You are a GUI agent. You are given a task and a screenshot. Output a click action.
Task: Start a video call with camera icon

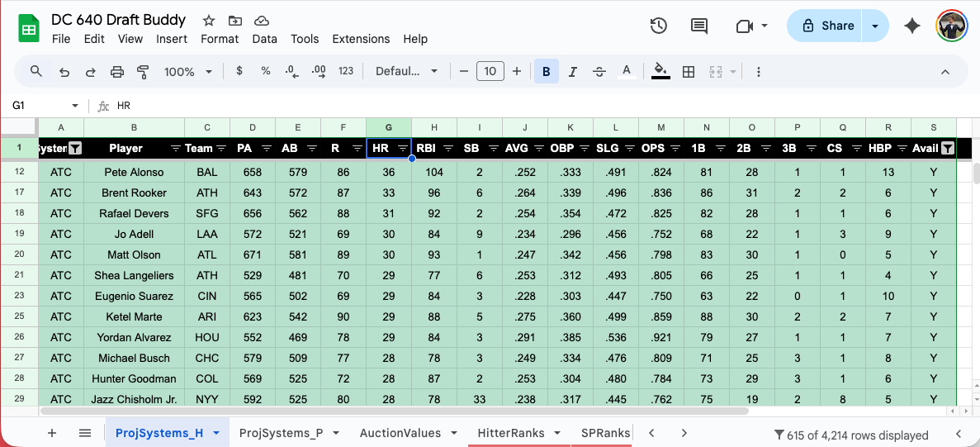[x=743, y=26]
